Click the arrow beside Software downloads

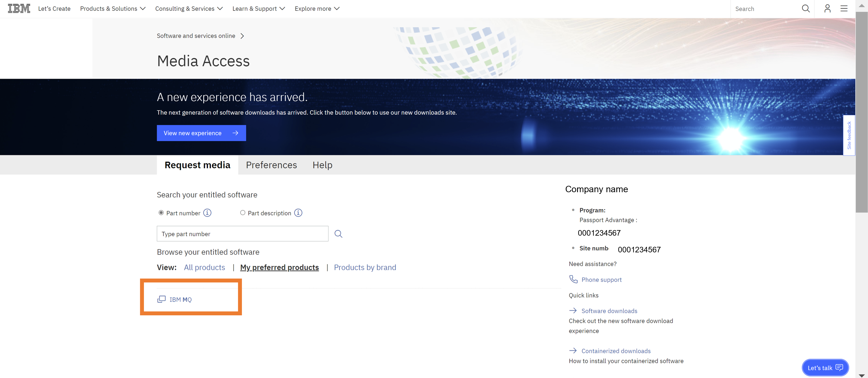pyautogui.click(x=573, y=311)
